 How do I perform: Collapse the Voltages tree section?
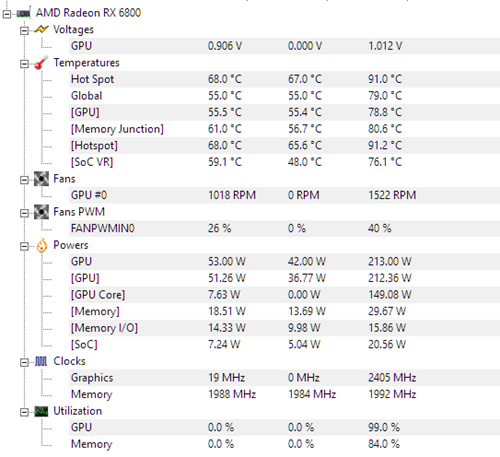click(24, 31)
